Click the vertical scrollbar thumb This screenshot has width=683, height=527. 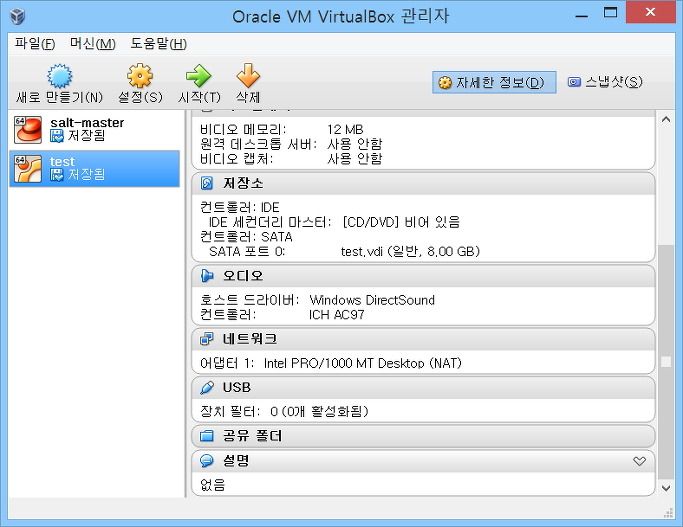(x=666, y=362)
